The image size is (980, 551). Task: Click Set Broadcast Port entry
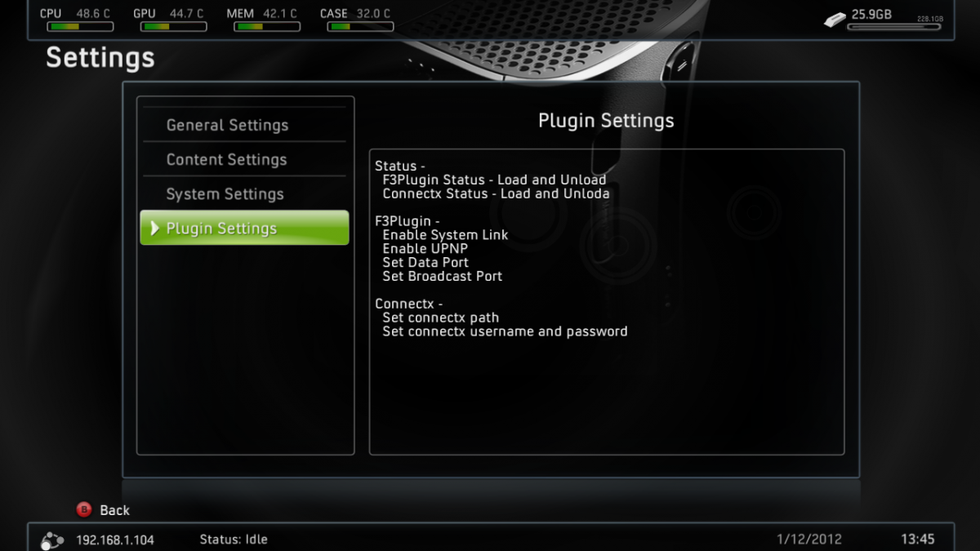click(443, 277)
